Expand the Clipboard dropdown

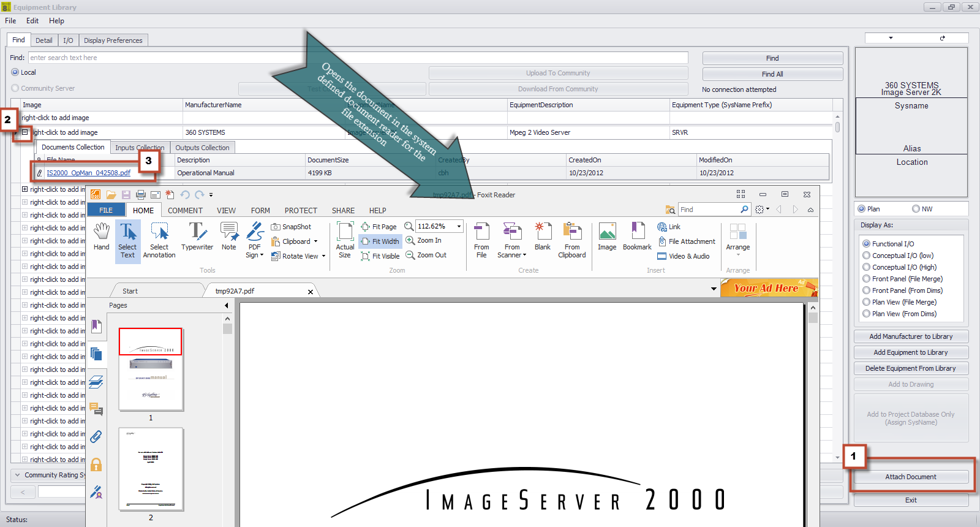click(316, 241)
